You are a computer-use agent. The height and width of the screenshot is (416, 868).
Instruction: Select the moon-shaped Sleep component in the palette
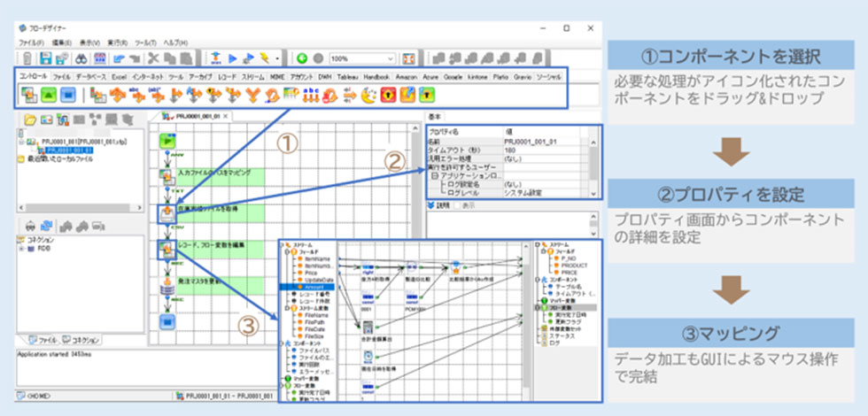click(x=368, y=96)
